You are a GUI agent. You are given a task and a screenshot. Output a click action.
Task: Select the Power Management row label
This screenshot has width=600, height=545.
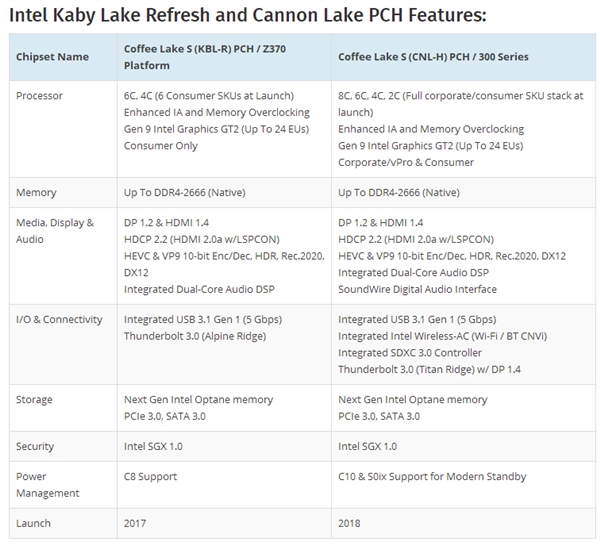(47, 485)
